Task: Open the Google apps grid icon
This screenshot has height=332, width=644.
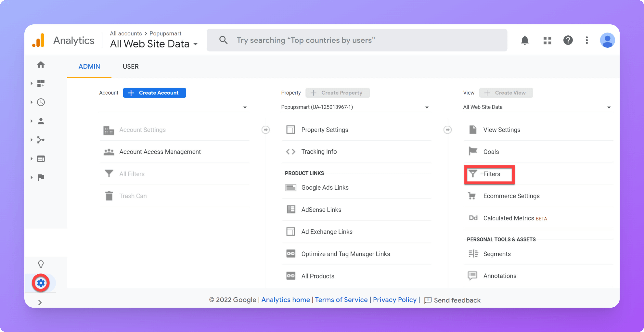Action: pyautogui.click(x=547, y=40)
